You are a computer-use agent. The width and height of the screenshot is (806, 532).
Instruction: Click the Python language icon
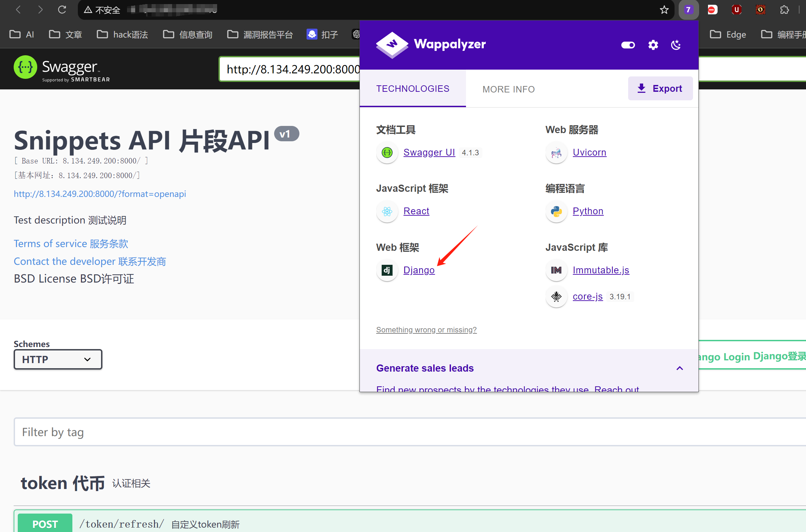[556, 211]
